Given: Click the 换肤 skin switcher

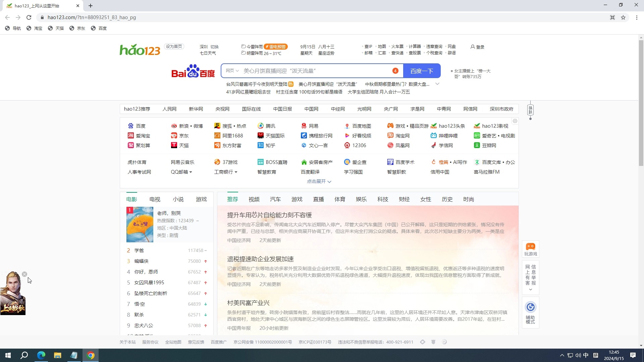Looking at the screenshot, I should pyautogui.click(x=530, y=110).
